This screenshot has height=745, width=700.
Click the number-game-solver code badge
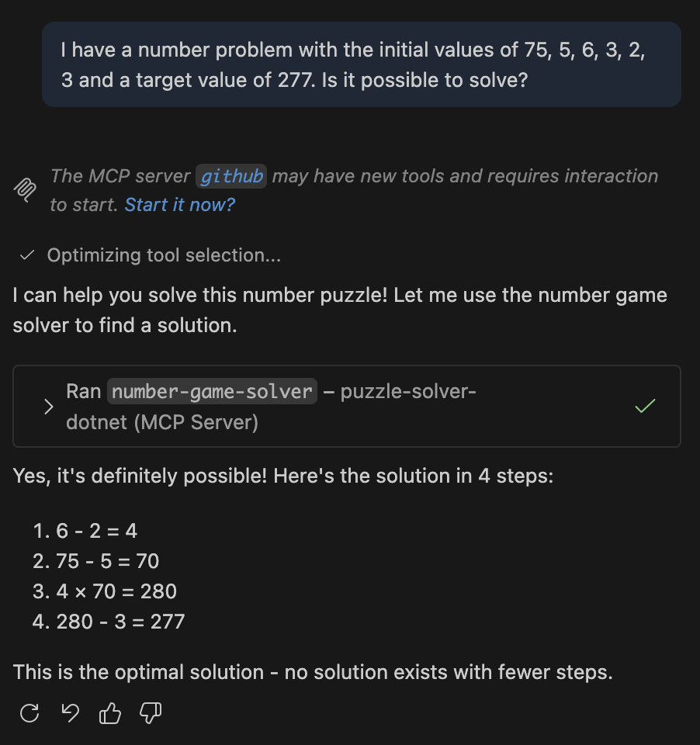[x=211, y=391]
